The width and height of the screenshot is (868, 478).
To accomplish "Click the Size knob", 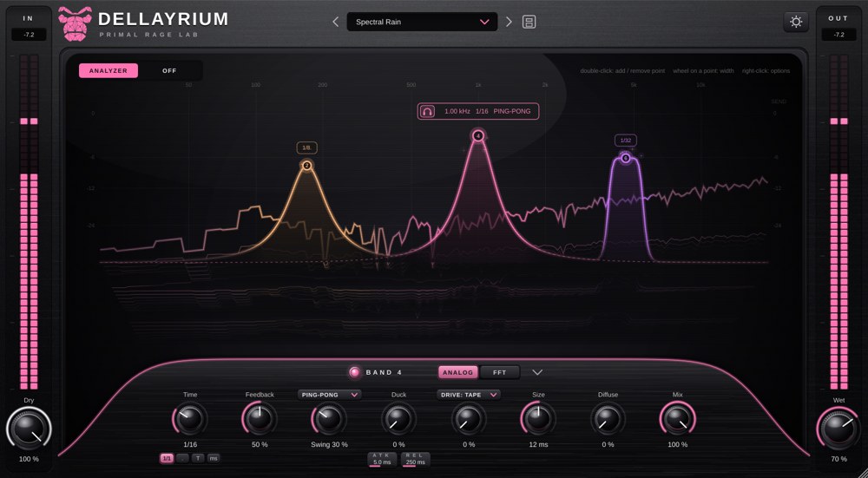I will (x=538, y=419).
